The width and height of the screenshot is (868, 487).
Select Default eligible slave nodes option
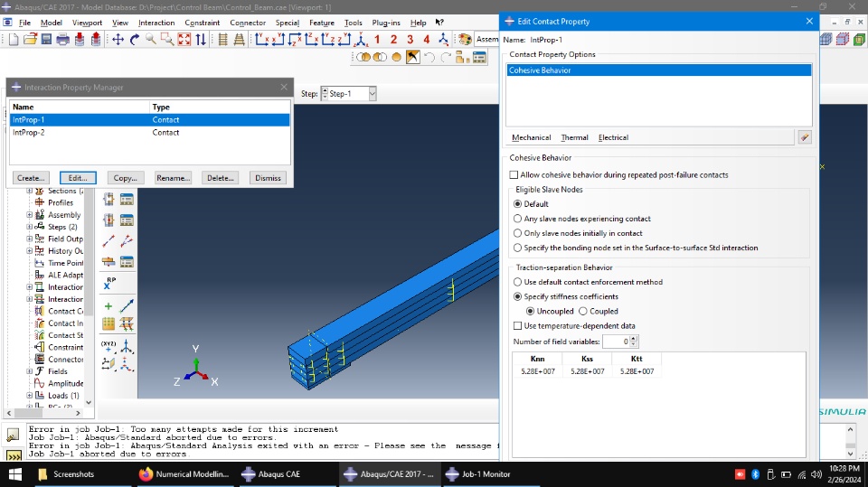click(517, 203)
